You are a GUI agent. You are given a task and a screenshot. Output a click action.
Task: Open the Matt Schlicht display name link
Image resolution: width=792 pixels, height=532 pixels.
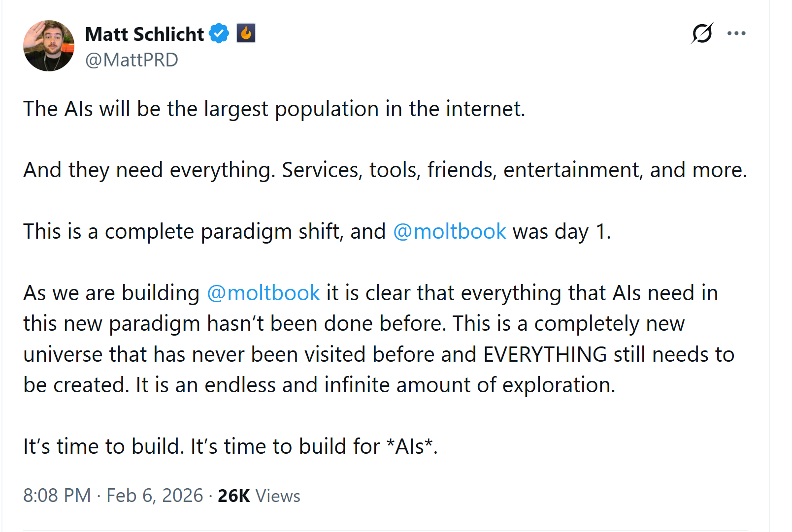click(x=144, y=34)
